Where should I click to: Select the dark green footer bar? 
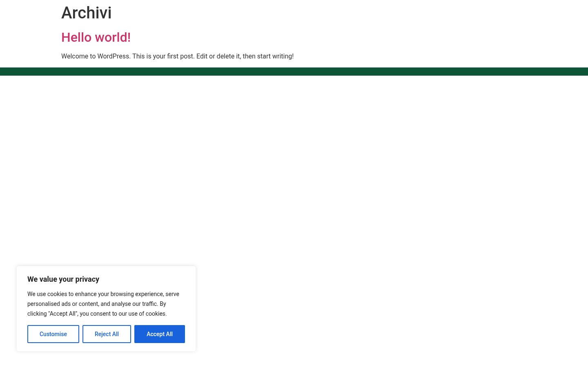click(294, 72)
